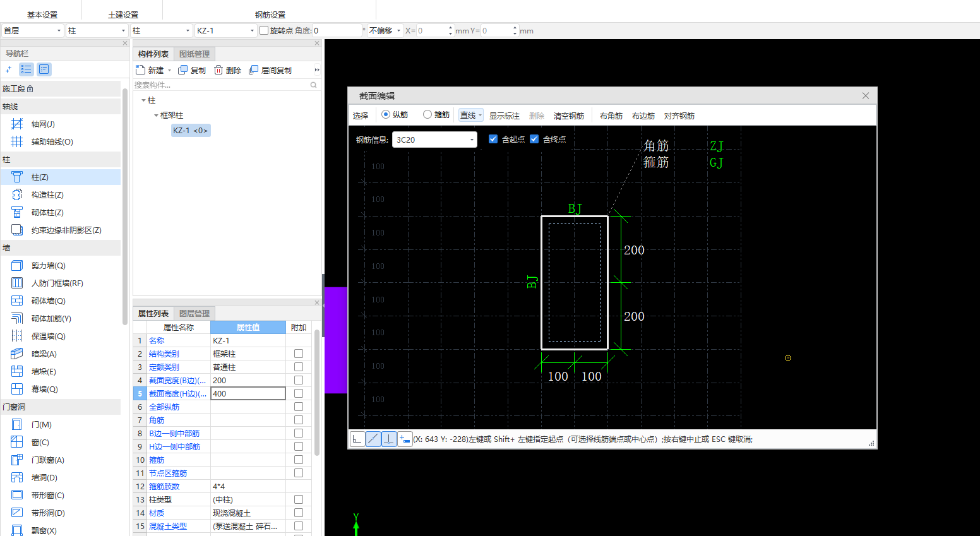Click the 角度 input field

pyautogui.click(x=337, y=30)
